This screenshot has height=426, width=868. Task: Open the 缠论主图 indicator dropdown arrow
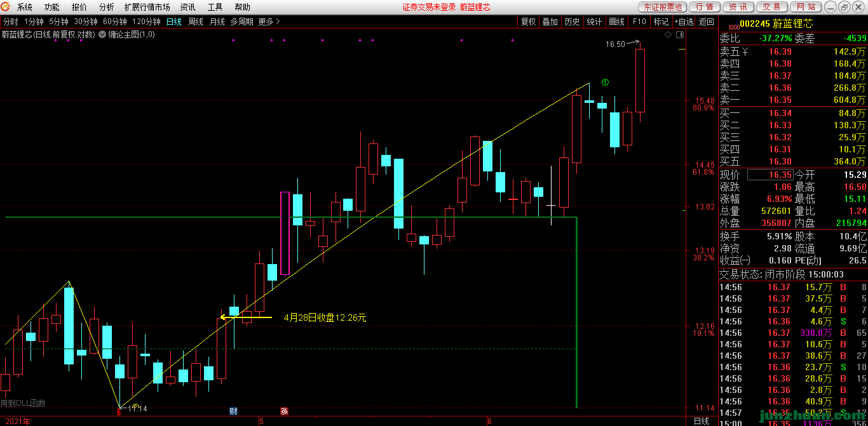tap(102, 35)
